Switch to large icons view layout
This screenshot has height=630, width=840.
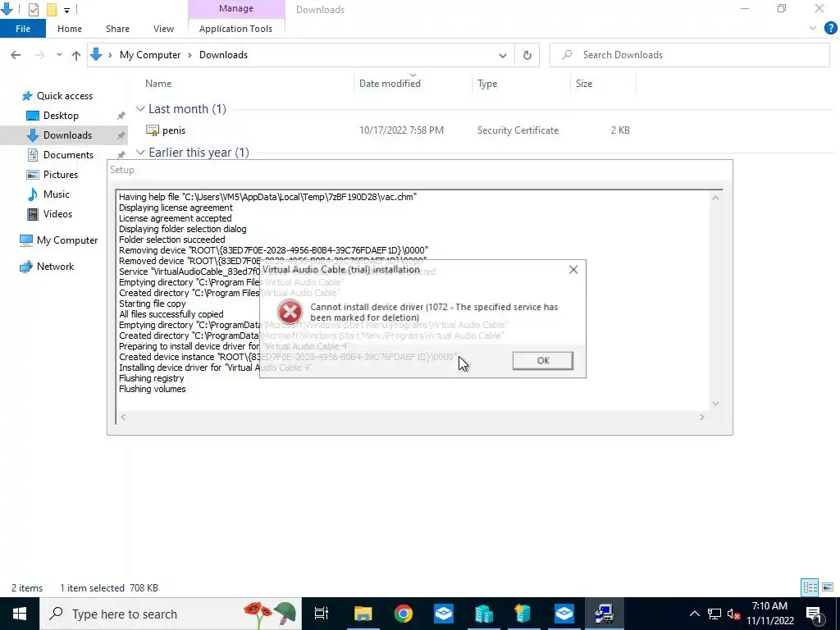point(828,587)
